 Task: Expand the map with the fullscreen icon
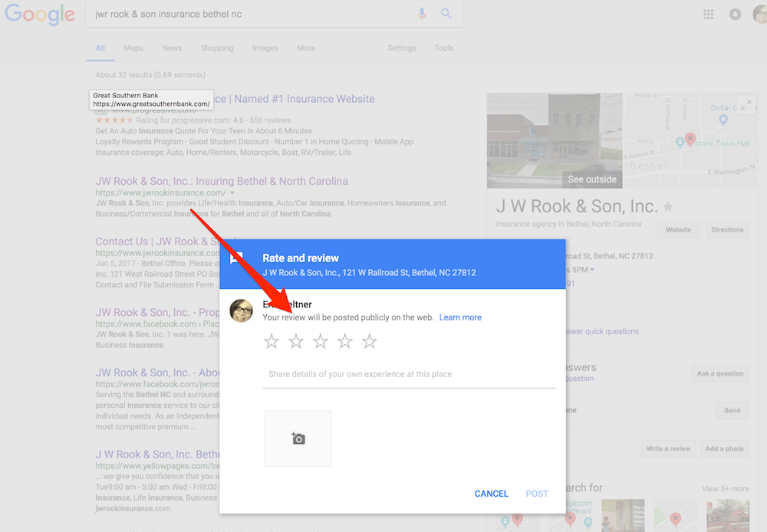click(x=746, y=105)
